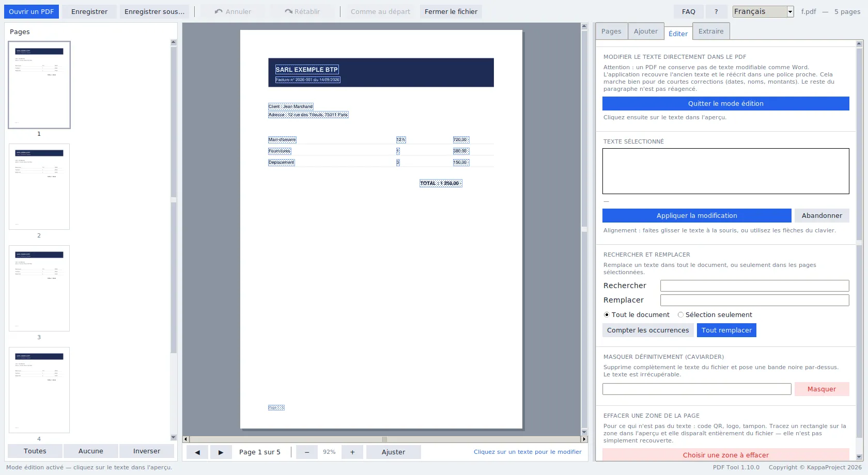Undo last action with Annuler

(x=233, y=11)
